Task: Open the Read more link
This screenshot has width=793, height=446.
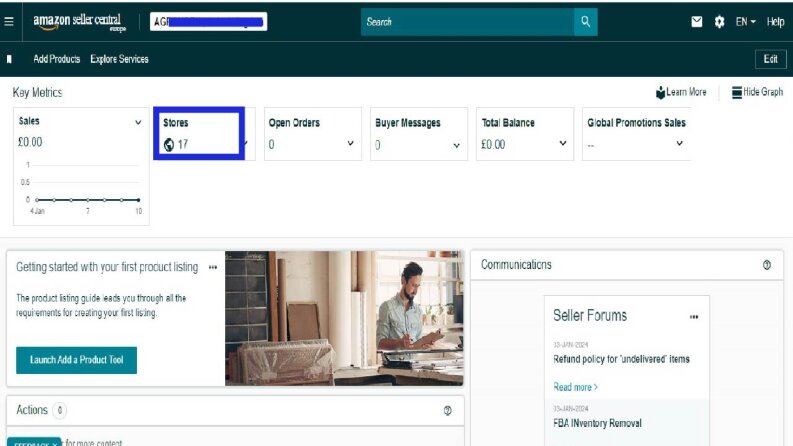Action: 576,387
